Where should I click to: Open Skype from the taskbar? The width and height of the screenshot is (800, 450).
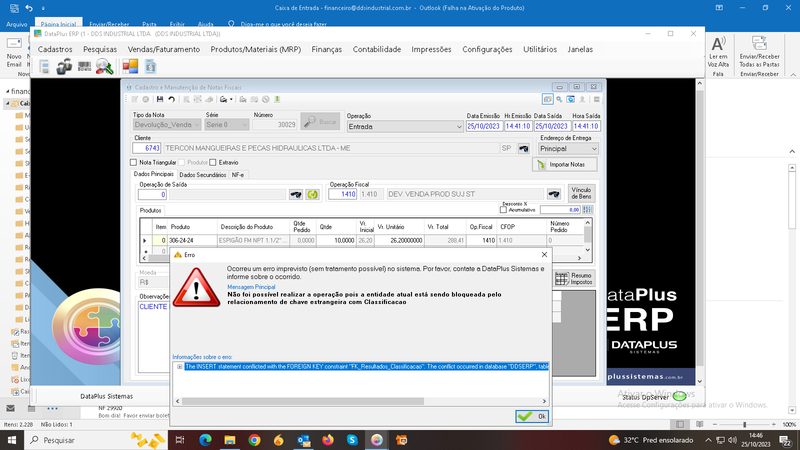tap(352, 440)
